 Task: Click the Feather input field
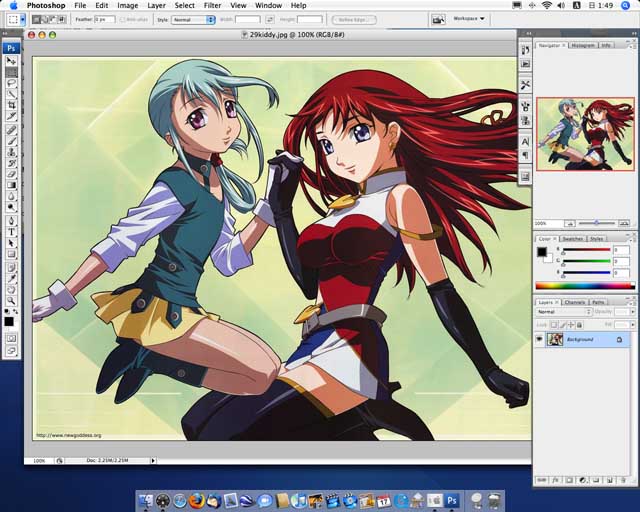coord(105,20)
